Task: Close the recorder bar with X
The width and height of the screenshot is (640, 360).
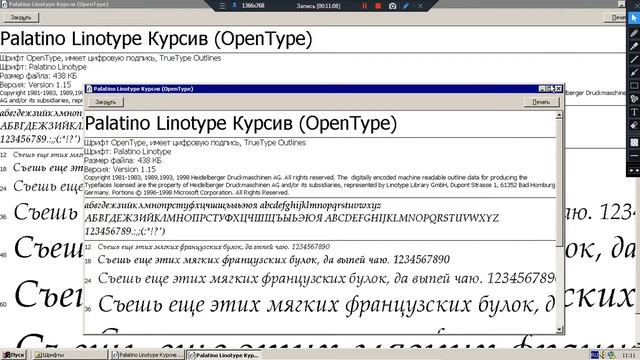Action: click(x=420, y=6)
